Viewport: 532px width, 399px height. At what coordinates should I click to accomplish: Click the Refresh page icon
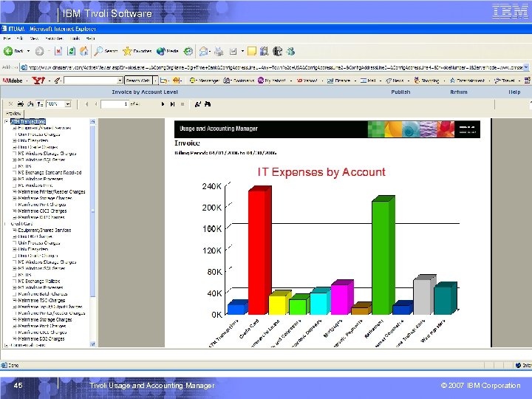click(71, 51)
